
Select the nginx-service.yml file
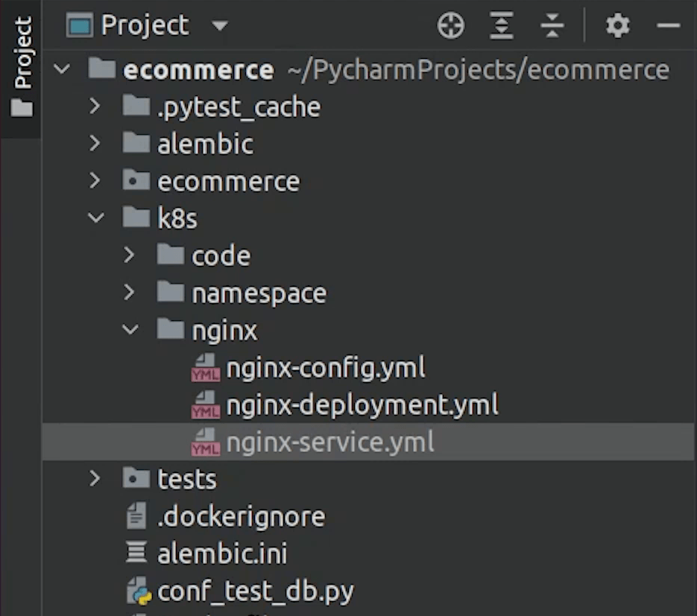pos(329,442)
